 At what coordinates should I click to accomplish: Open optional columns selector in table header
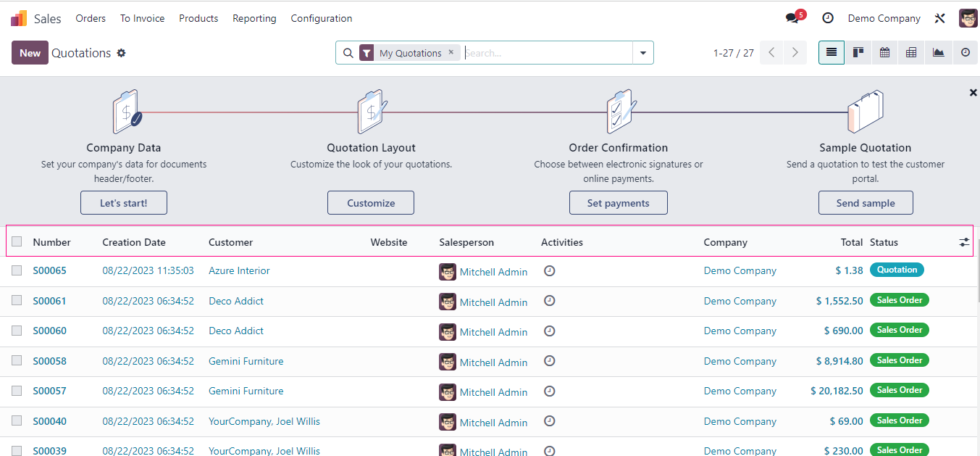pyautogui.click(x=964, y=242)
